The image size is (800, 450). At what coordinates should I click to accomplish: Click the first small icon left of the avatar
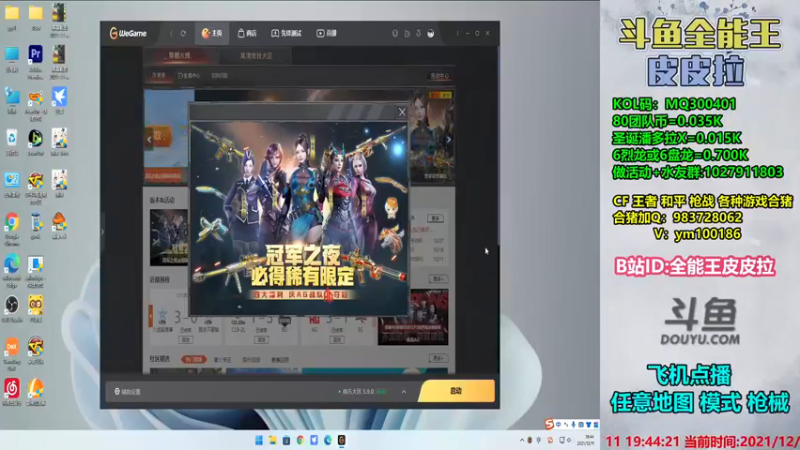[395, 33]
